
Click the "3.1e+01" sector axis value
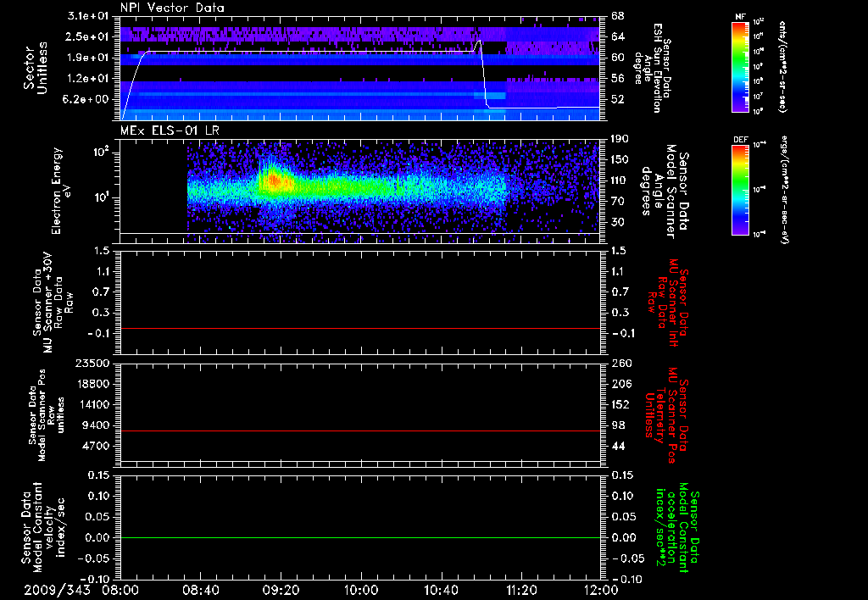coord(87,16)
